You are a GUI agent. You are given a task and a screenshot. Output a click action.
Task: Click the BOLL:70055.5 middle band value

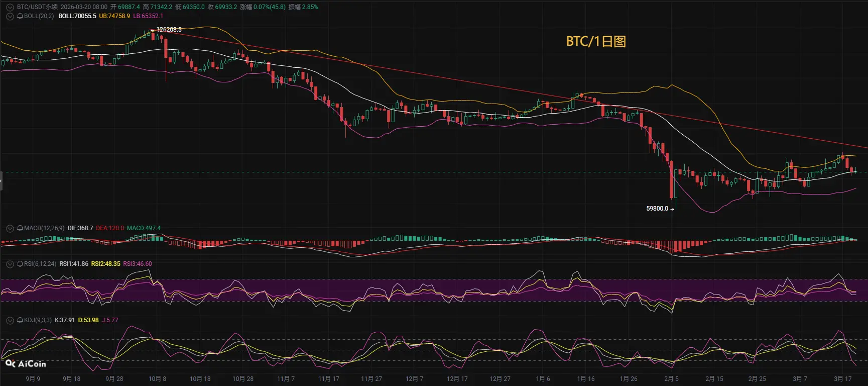[77, 16]
